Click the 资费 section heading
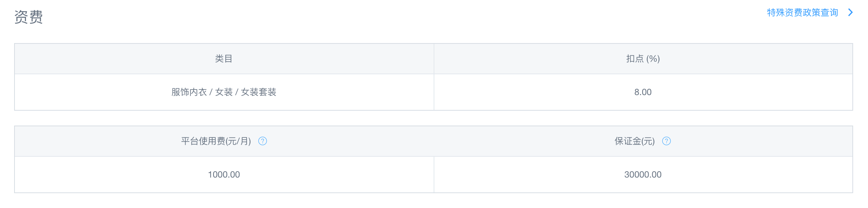Screen dimensions: 868x208 tap(29, 17)
